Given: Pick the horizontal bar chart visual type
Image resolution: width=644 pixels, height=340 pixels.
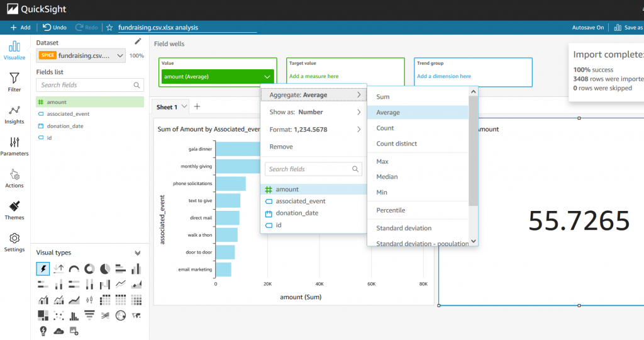Looking at the screenshot, I should coord(120,269).
